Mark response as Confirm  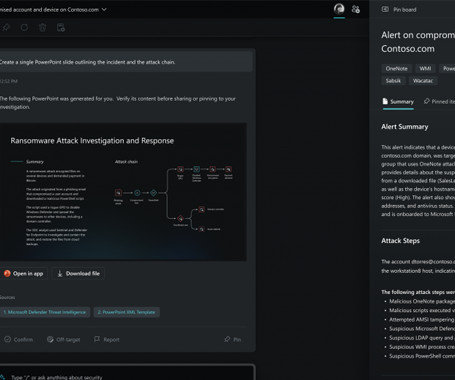tap(19, 339)
